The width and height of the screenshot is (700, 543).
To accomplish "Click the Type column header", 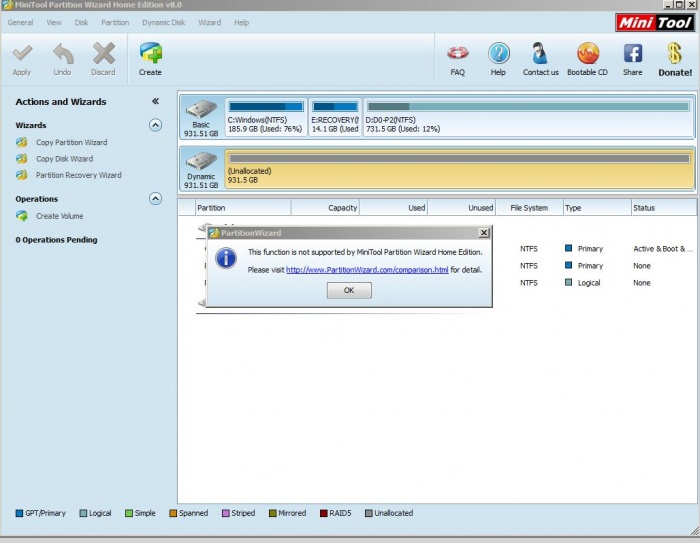I will (597, 208).
